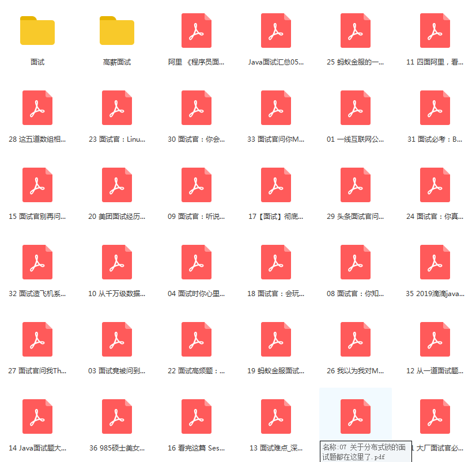
Task: Click file name 04 面试时你心里...
Action: 197,294
